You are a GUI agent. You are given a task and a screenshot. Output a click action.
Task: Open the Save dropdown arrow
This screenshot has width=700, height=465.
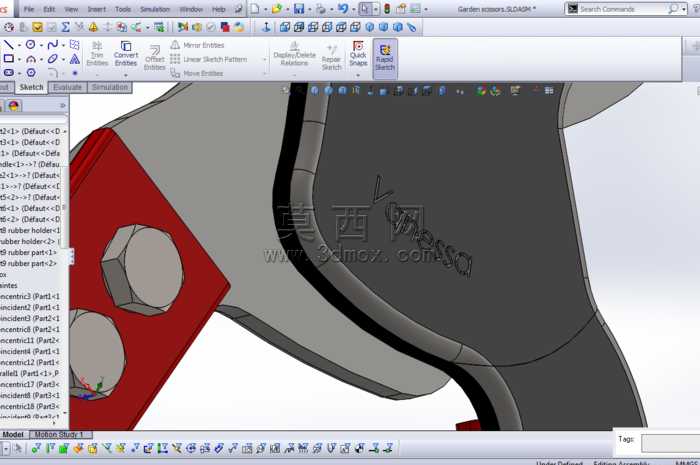coord(309,9)
